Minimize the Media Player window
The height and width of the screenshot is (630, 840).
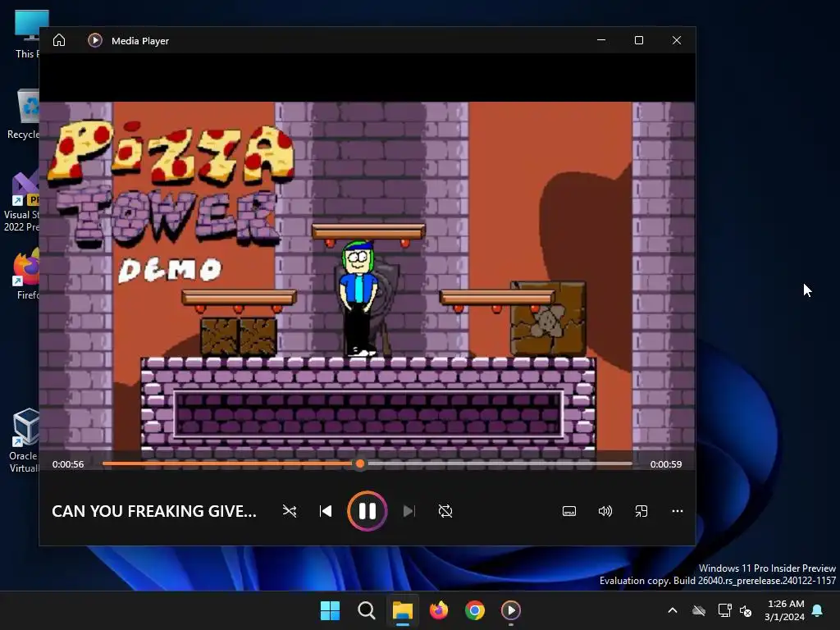(601, 40)
